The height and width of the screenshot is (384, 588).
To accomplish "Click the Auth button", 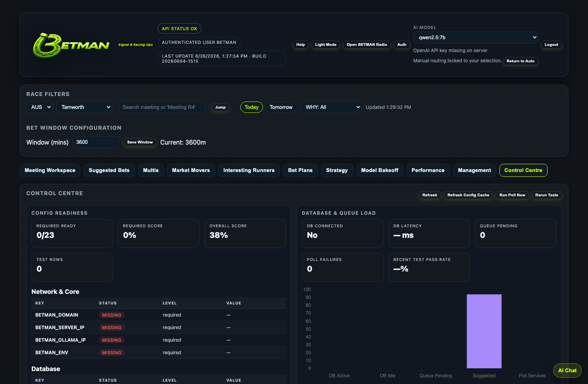I will (x=402, y=45).
